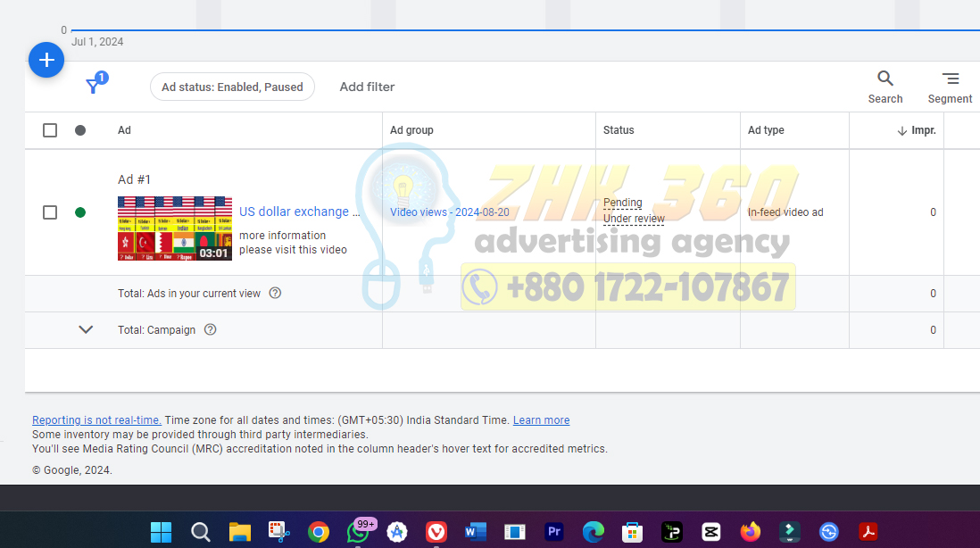Click the Pending status text
980x548 pixels.
(x=622, y=203)
